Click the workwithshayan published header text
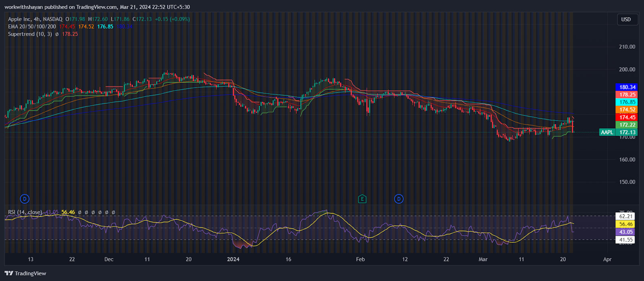The width and height of the screenshot is (644, 281). point(97,7)
